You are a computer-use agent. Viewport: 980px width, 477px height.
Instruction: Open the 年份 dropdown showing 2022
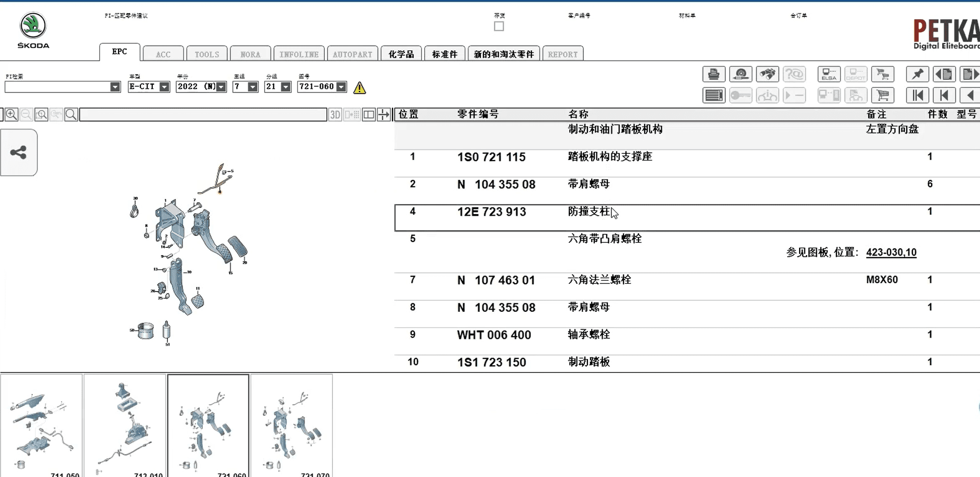pos(222,87)
